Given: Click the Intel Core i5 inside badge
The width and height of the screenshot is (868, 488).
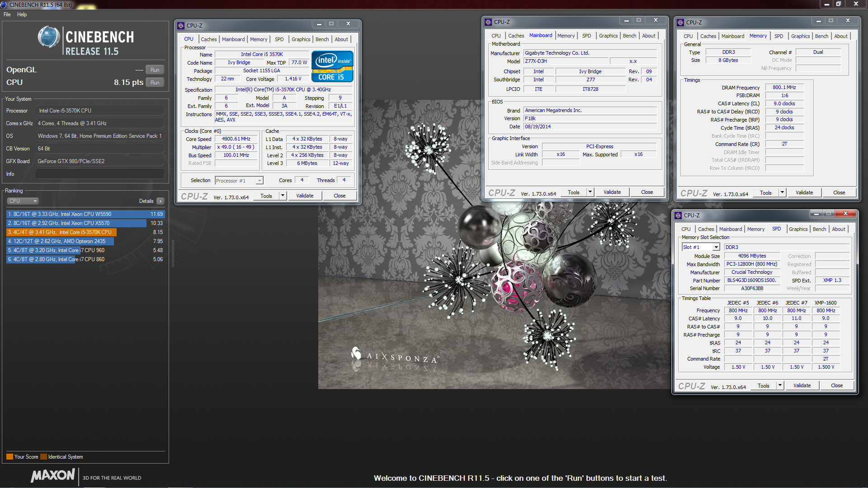Looking at the screenshot, I should click(332, 66).
